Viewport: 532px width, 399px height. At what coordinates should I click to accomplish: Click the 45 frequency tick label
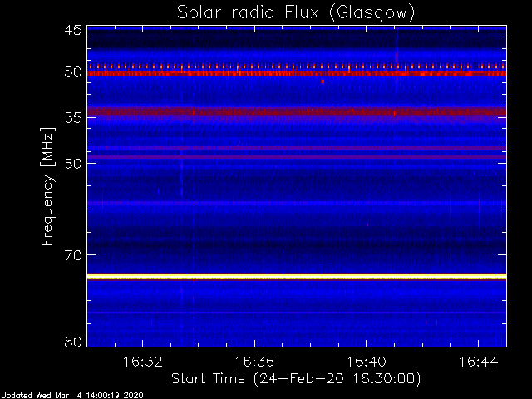click(x=73, y=30)
